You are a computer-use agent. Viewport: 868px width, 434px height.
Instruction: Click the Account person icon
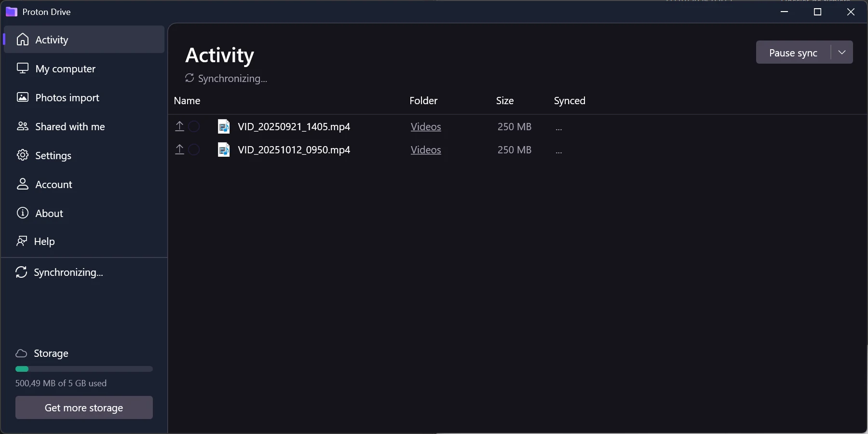23,184
